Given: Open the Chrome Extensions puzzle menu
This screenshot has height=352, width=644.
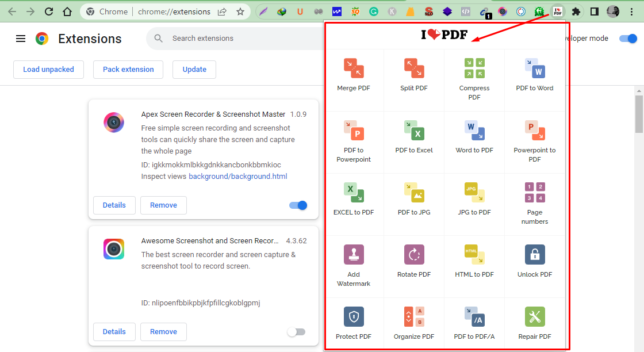Looking at the screenshot, I should [x=576, y=12].
